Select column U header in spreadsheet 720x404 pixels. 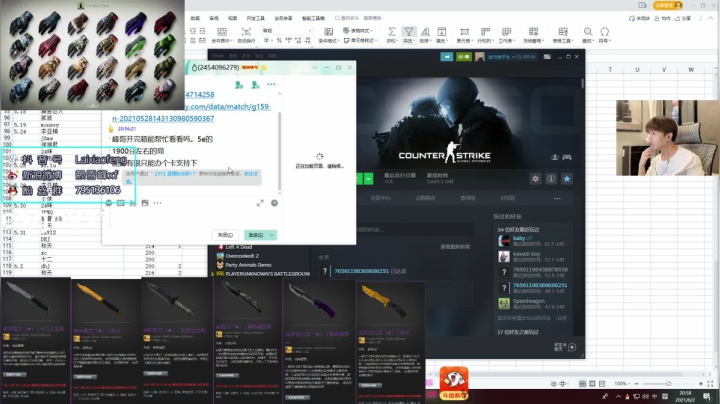click(637, 69)
